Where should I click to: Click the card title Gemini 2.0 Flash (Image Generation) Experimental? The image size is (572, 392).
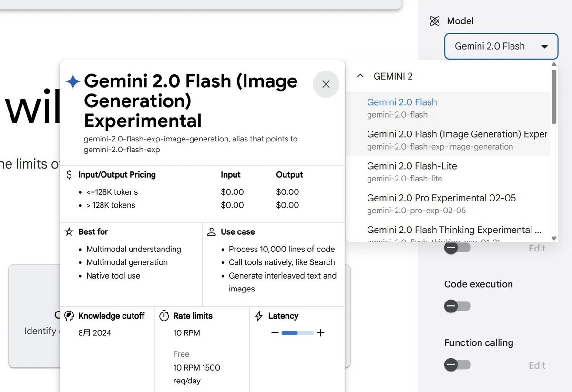pos(191,101)
